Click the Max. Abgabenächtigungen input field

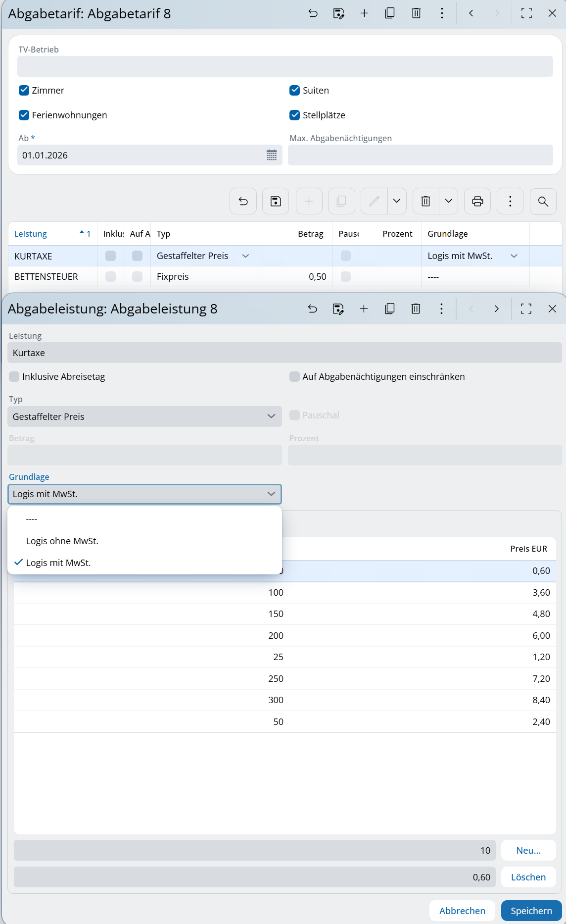[x=420, y=155]
